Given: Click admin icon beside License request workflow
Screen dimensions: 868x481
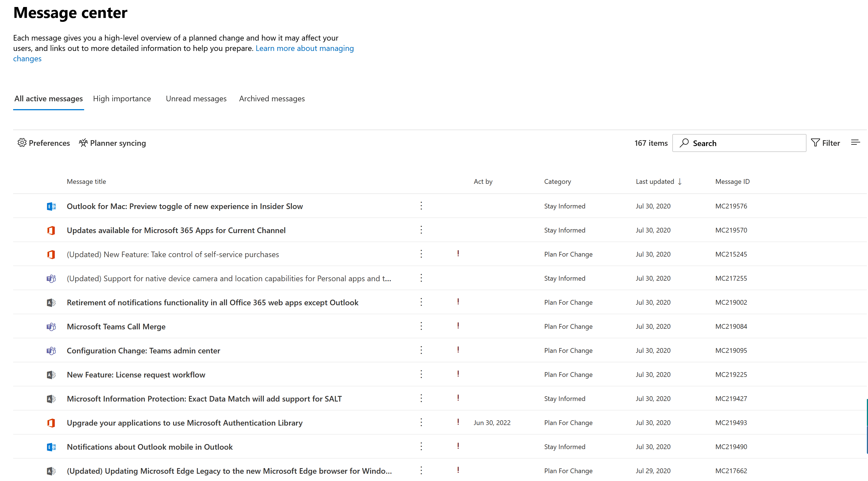Looking at the screenshot, I should click(x=51, y=375).
